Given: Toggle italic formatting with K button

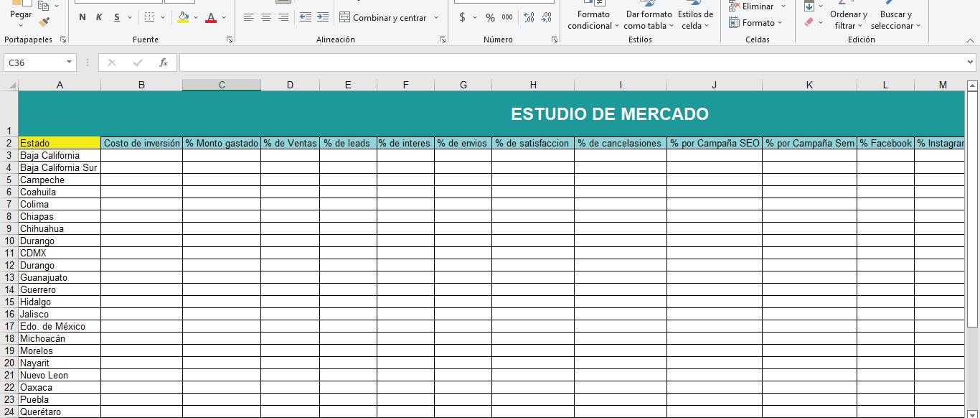Looking at the screenshot, I should point(99,17).
